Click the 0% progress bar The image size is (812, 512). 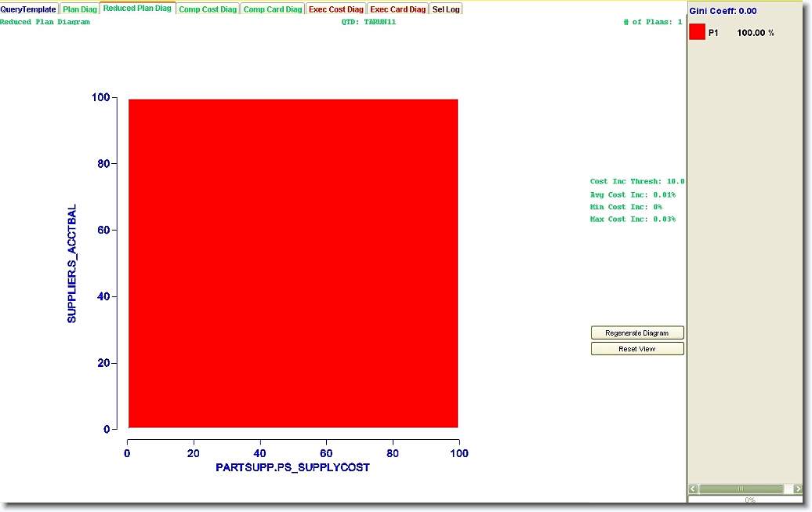(x=749, y=499)
